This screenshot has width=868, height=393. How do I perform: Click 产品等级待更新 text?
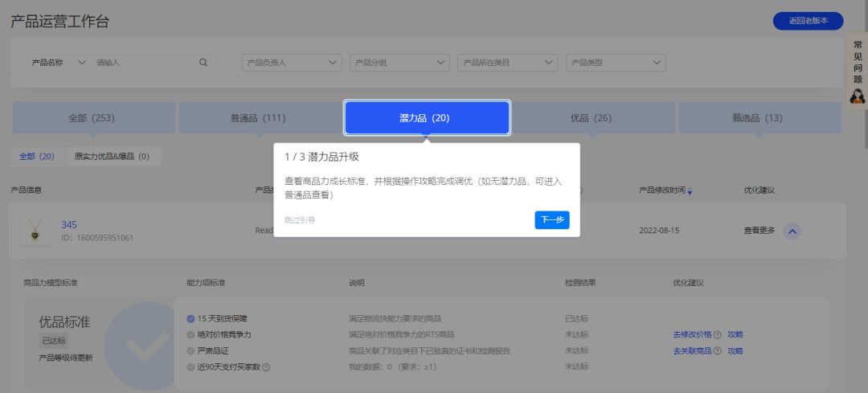66,358
